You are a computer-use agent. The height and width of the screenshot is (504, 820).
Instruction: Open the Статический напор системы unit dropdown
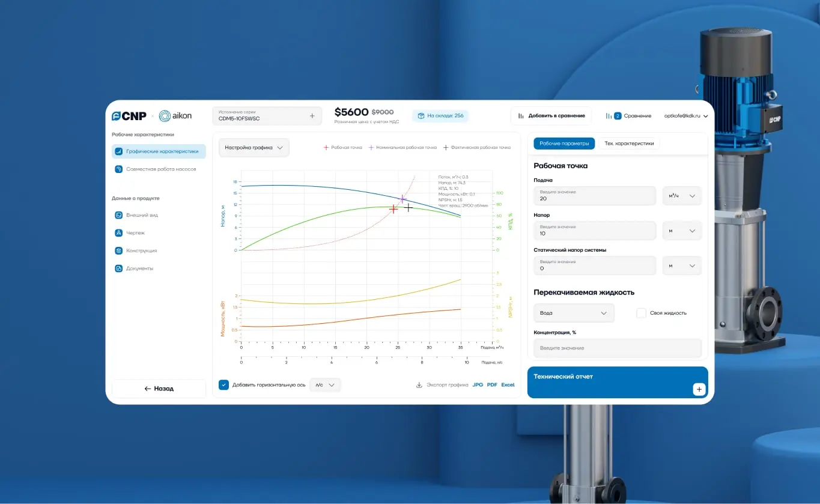[682, 266]
